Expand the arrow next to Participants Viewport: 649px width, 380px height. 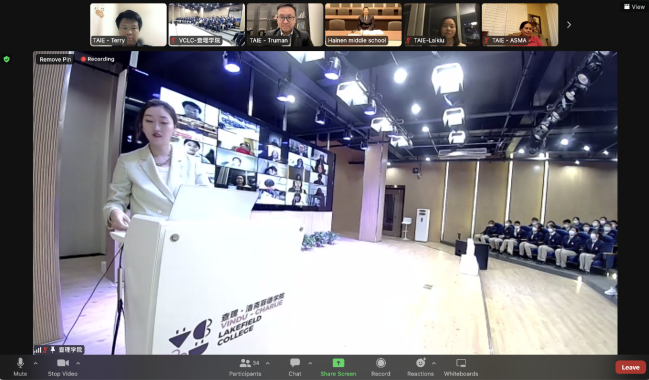coord(267,363)
